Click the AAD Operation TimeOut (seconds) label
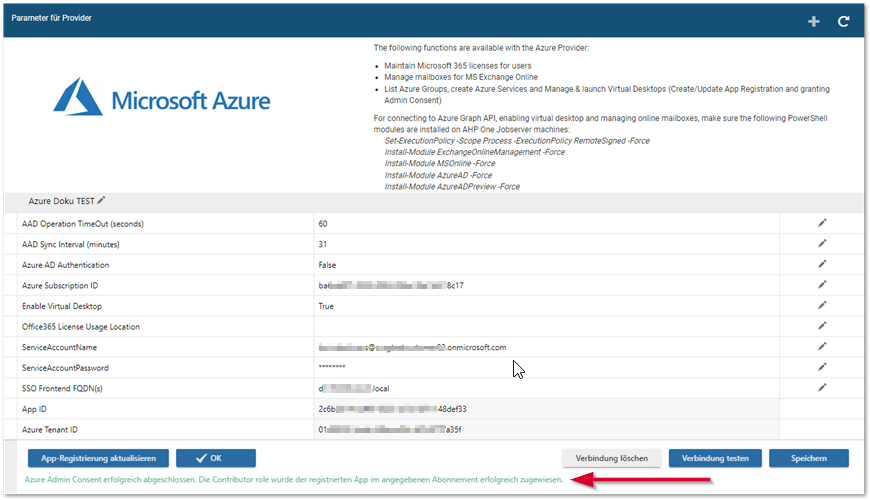This screenshot has height=500, width=870. (x=83, y=224)
